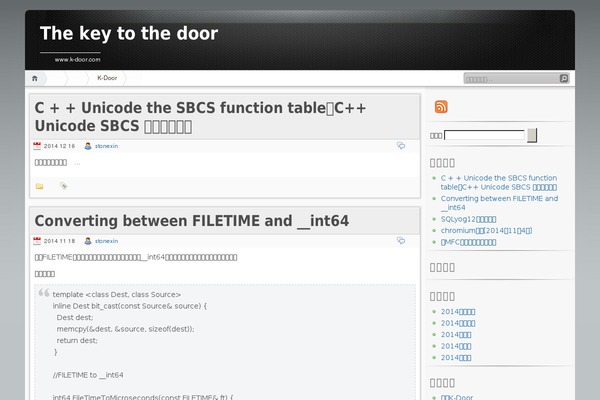
Task: Open sidebar link Converting between FILETIME and __int64
Action: [499, 203]
